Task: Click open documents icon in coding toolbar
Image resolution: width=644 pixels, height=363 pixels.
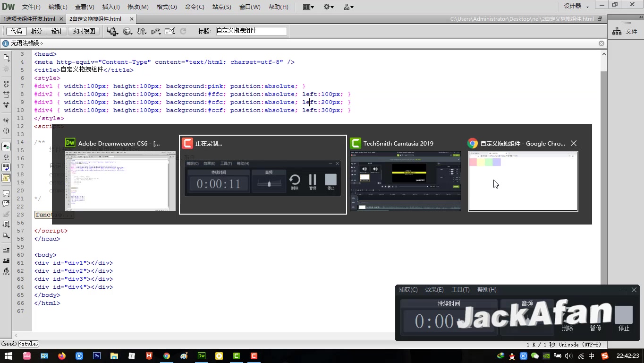Action: point(6,57)
